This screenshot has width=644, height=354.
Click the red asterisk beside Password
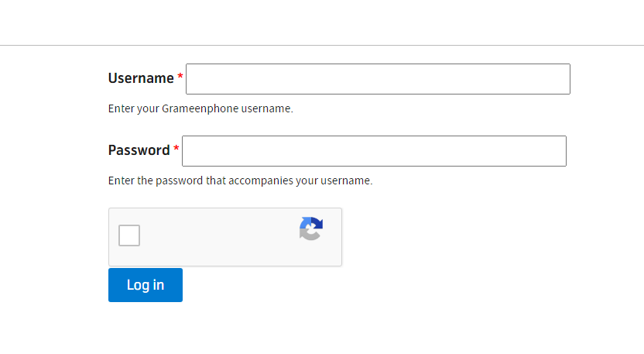pyautogui.click(x=176, y=148)
